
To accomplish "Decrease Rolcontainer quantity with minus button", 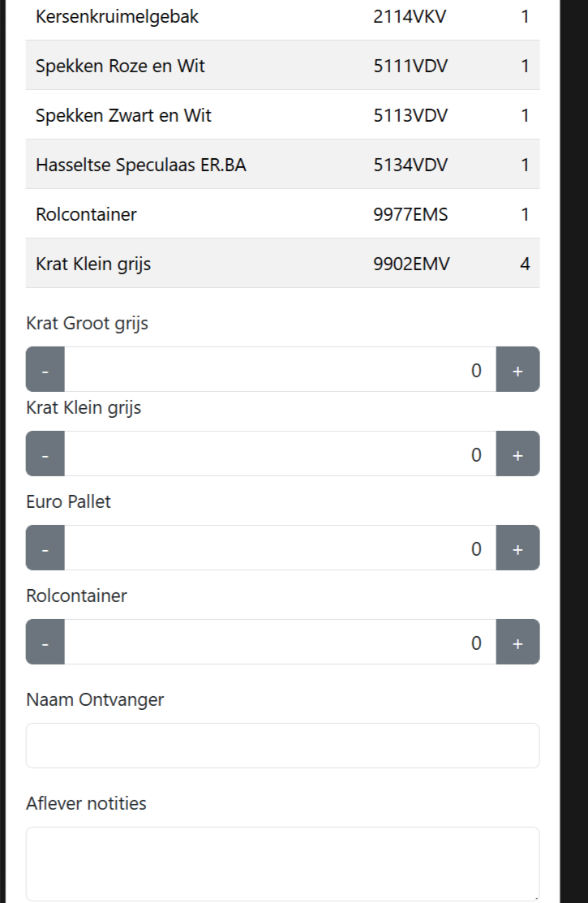I will point(45,642).
